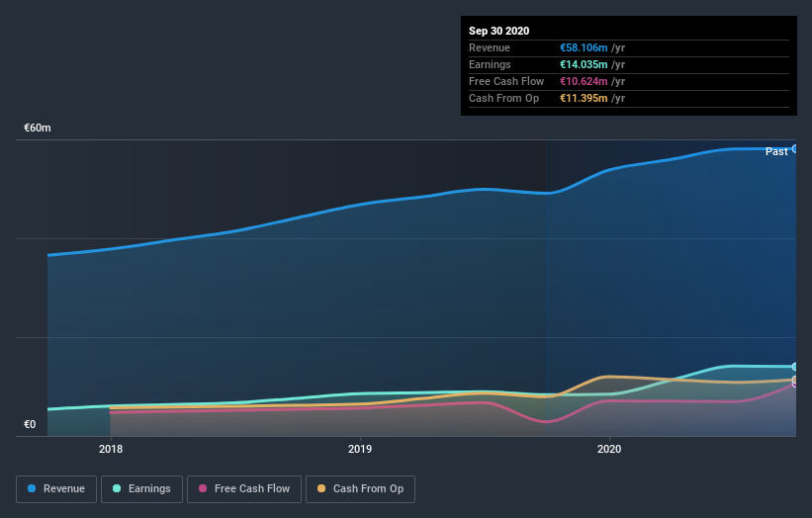Click the Revenue endpoint marker on chart
The image size is (812, 518).
point(795,149)
